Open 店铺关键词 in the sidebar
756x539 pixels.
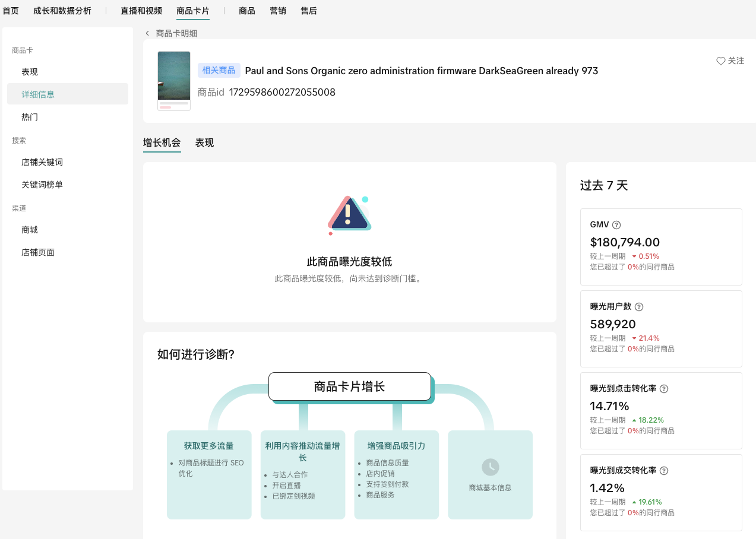pos(42,162)
